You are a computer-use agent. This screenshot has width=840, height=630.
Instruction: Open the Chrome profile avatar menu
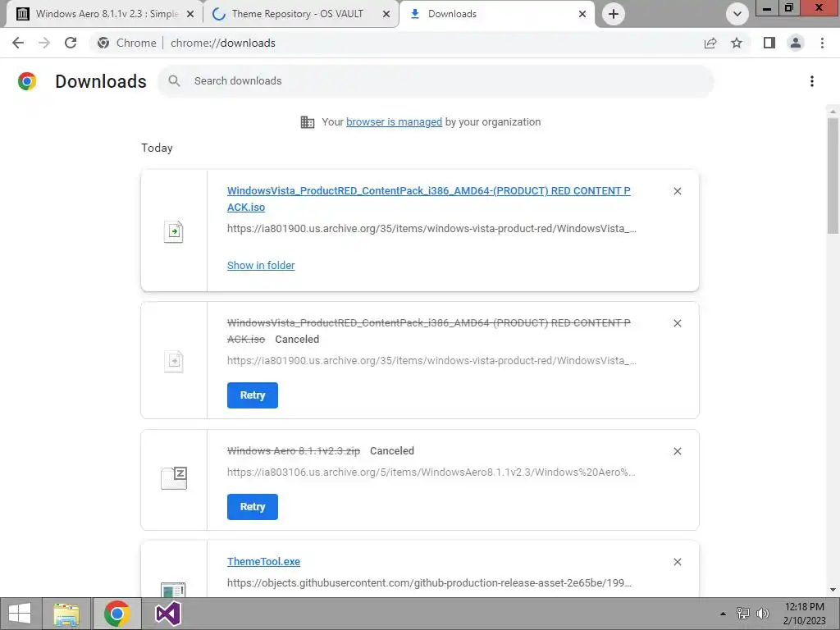796,43
